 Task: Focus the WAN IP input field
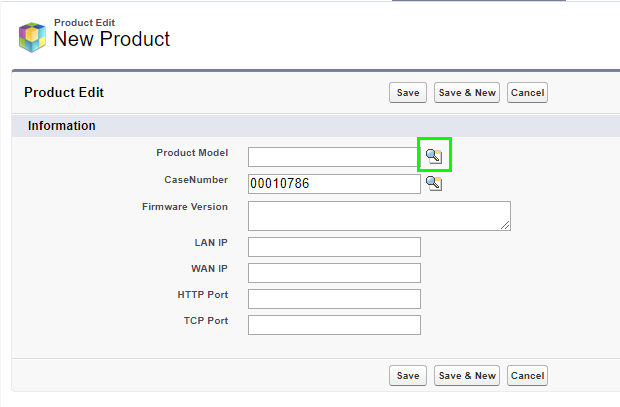coord(333,273)
